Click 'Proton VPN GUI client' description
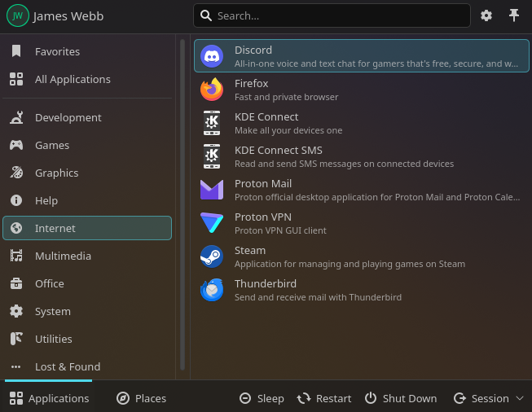 [280, 230]
